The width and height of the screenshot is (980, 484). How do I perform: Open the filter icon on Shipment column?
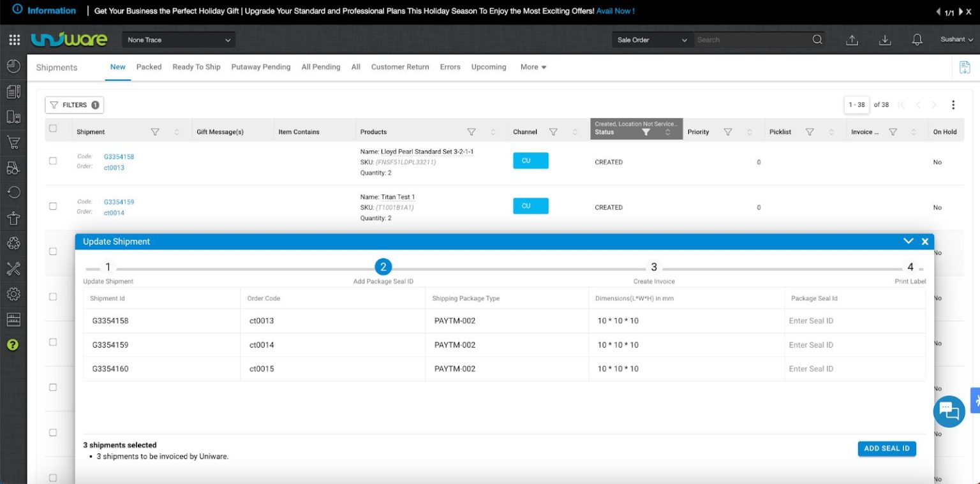(155, 132)
